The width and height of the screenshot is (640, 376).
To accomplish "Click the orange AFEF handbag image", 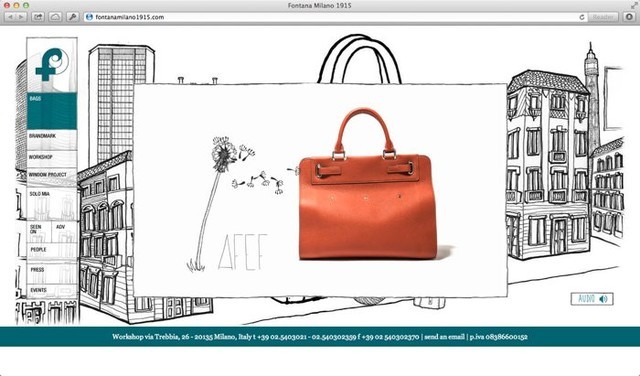I will tap(367, 185).
